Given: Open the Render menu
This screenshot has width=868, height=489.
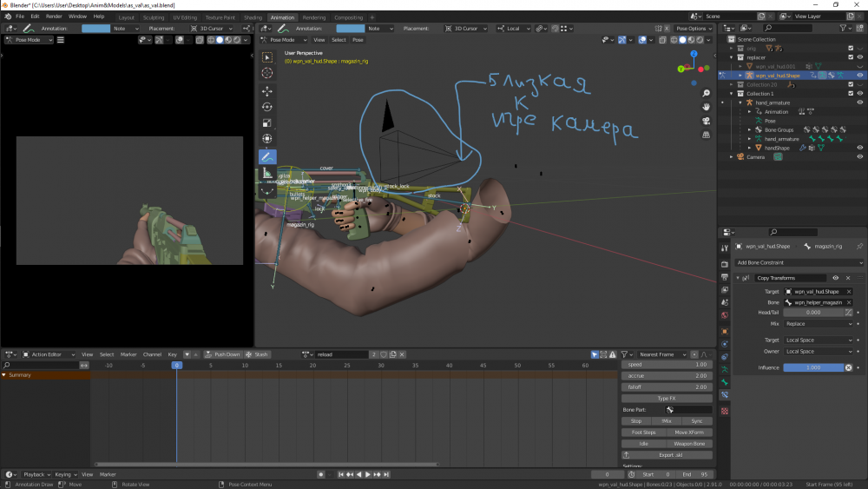Looking at the screenshot, I should click(54, 17).
